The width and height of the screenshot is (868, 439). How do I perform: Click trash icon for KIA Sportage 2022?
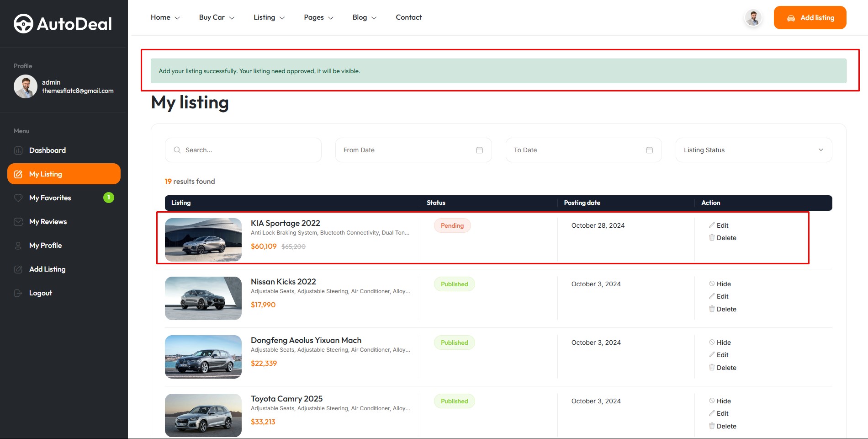coord(712,237)
